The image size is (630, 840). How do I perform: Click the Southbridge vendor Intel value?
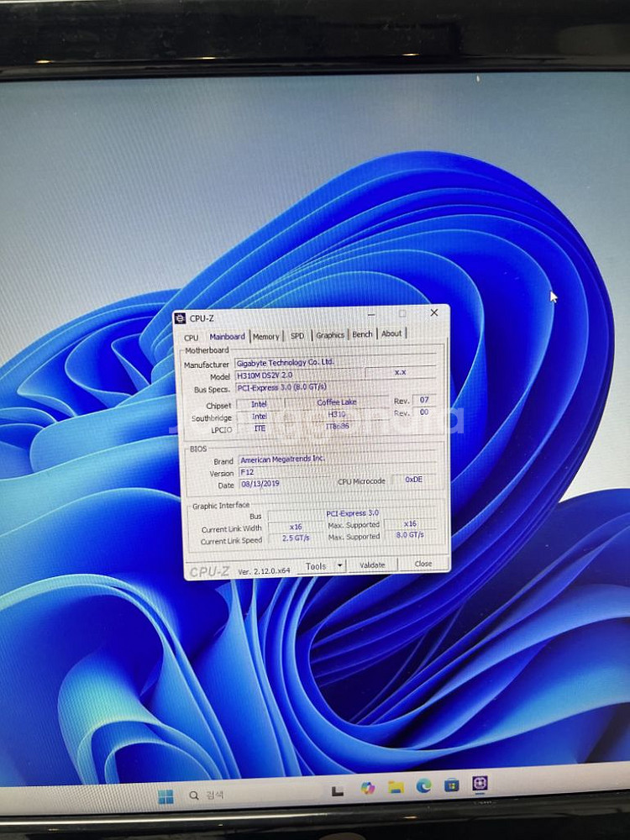tap(260, 417)
